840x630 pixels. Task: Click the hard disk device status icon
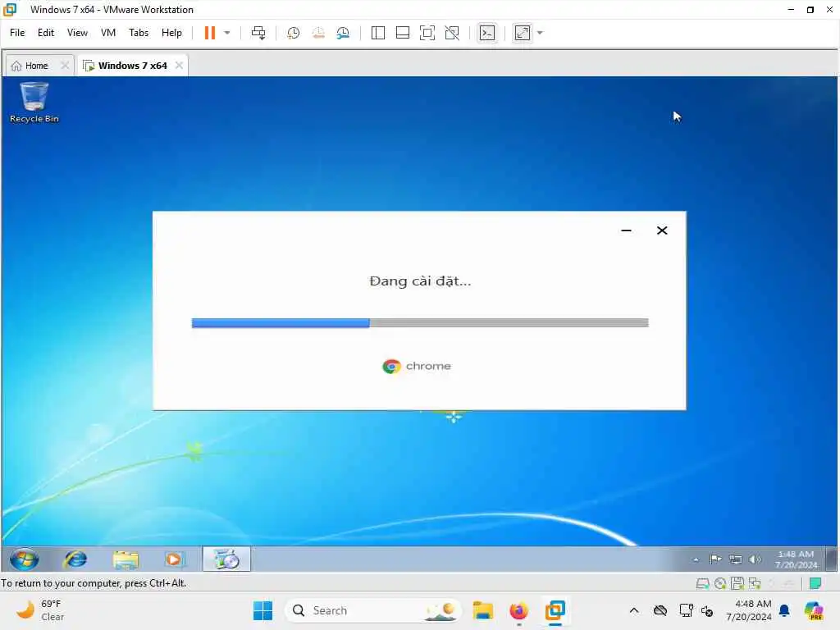point(702,583)
